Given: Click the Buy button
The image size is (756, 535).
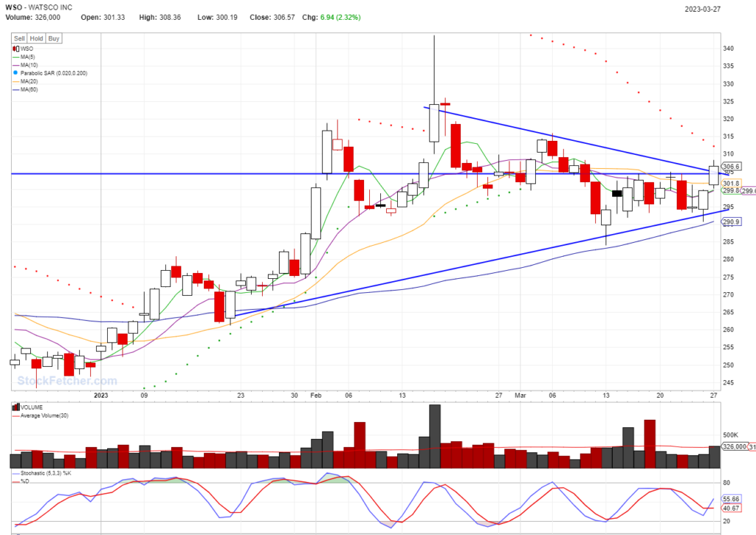Looking at the screenshot, I should (54, 38).
